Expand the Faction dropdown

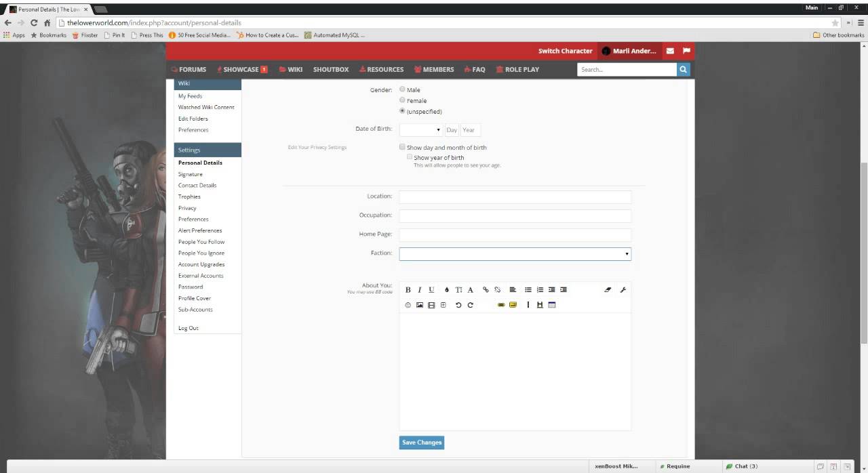click(x=515, y=253)
